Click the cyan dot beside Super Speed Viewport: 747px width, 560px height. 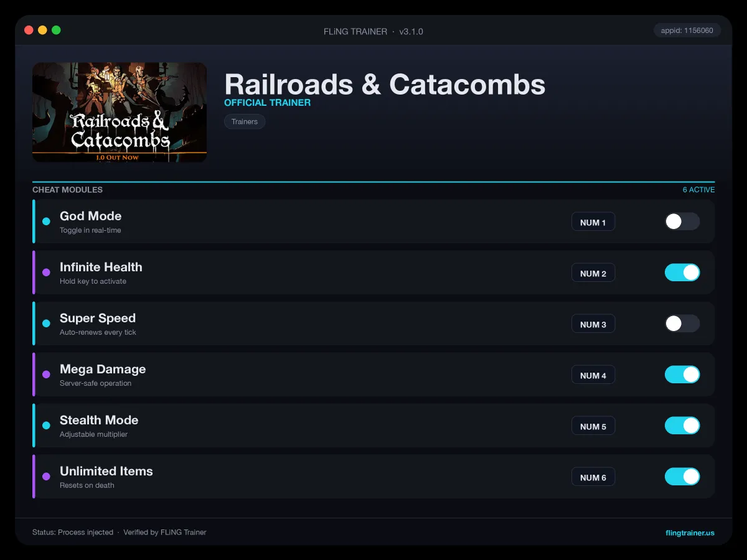point(46,324)
